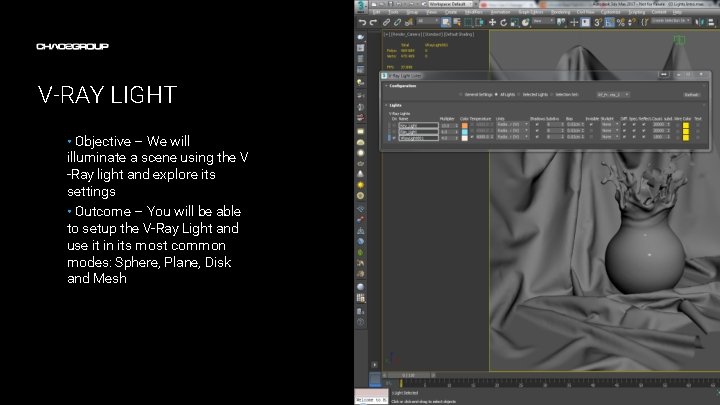
Task: Click the V-Ray dome light icon
Action: click(x=361, y=142)
